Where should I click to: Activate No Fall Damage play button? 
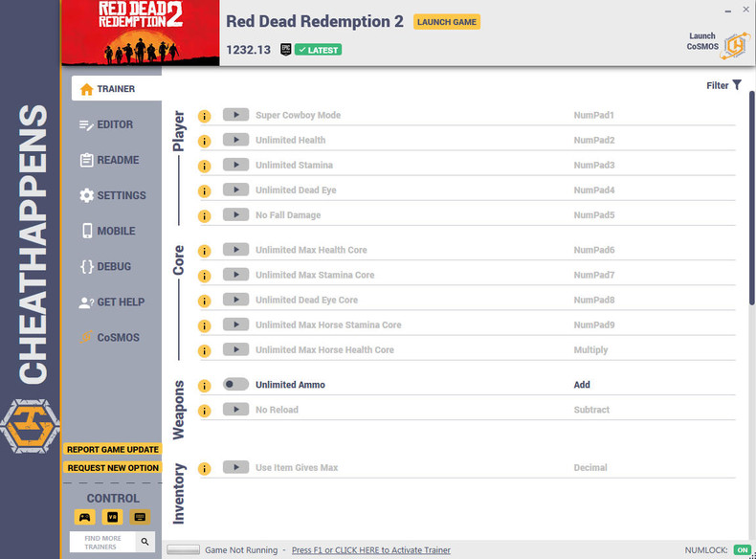click(235, 215)
